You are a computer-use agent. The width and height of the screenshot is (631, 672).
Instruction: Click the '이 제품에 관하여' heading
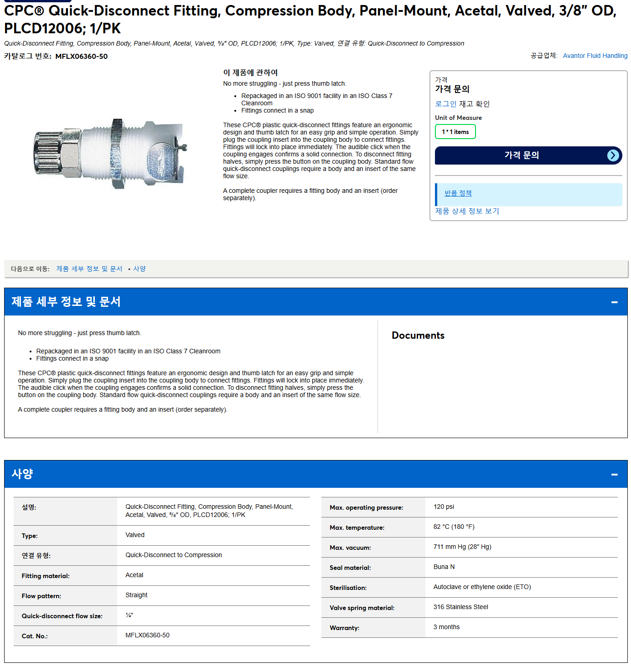click(x=250, y=72)
